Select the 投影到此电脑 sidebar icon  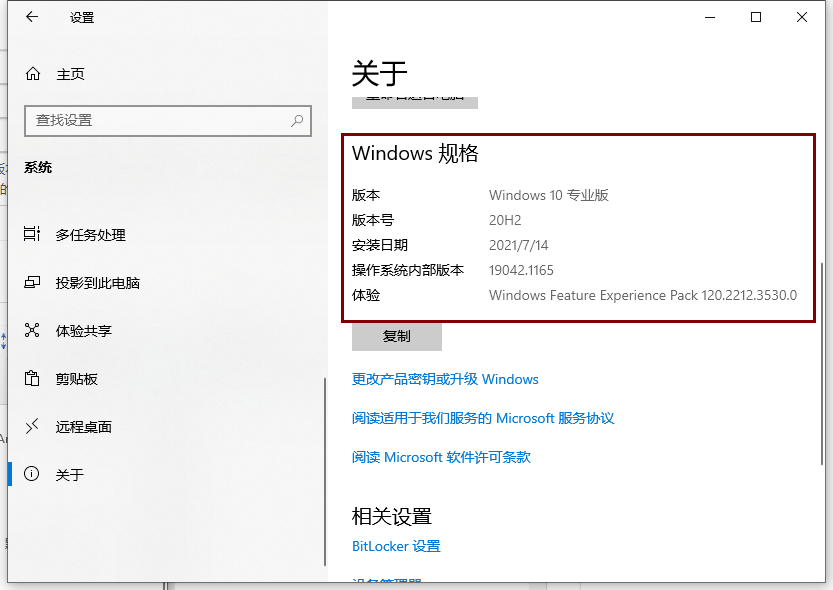(33, 283)
